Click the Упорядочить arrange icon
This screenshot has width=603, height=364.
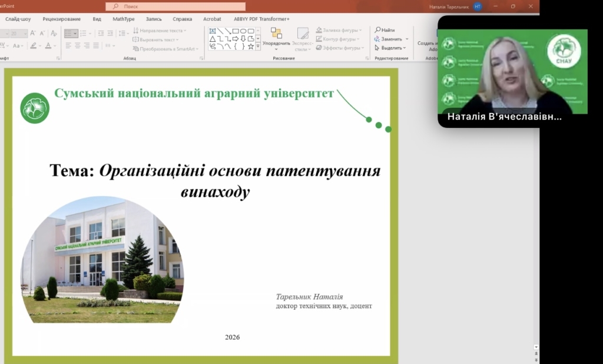pos(276,33)
